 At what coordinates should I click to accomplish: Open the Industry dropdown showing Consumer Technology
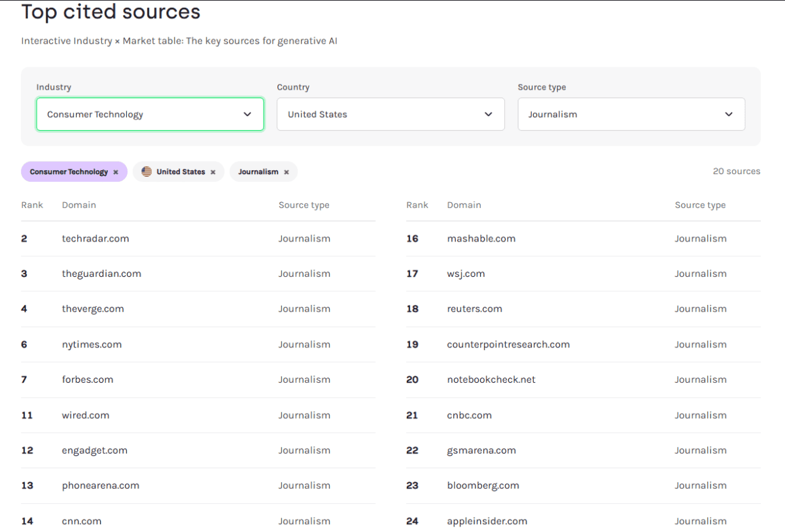pyautogui.click(x=150, y=114)
